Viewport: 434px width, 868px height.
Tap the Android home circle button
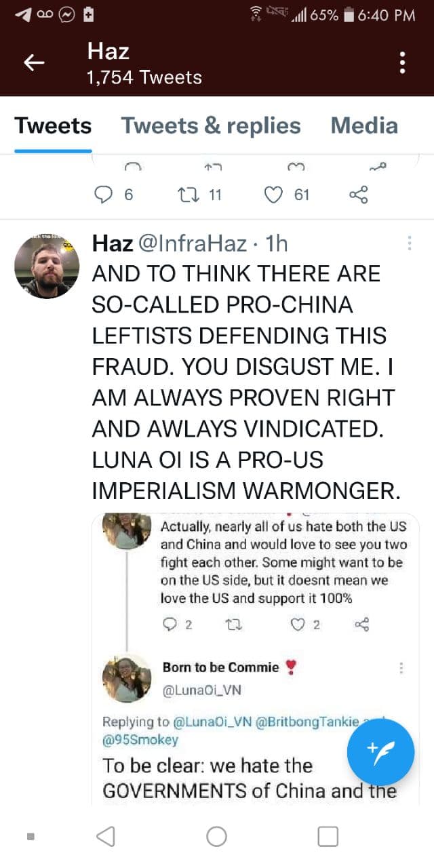[216, 836]
